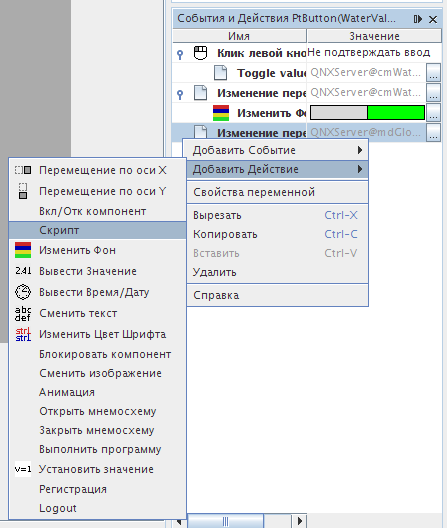The width and height of the screenshot is (447, 528).
Task: Expand the Добавить Действие submenu arrow
Action: coord(360,169)
